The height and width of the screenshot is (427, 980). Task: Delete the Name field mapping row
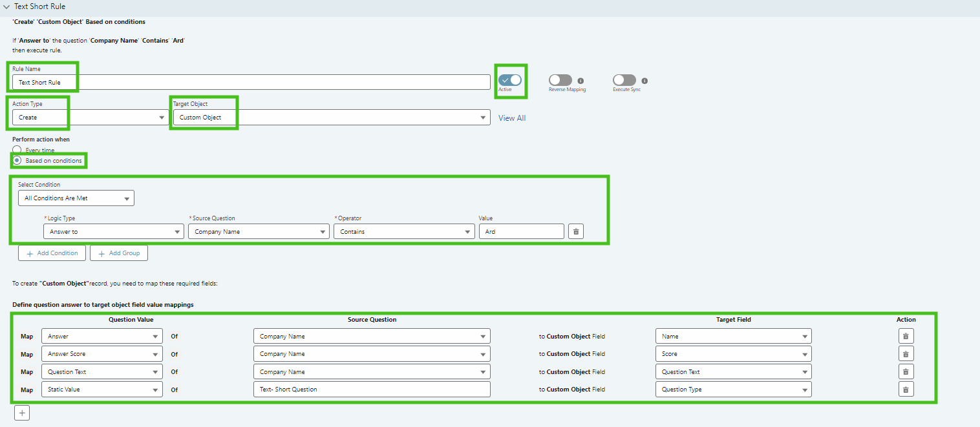[x=906, y=336]
